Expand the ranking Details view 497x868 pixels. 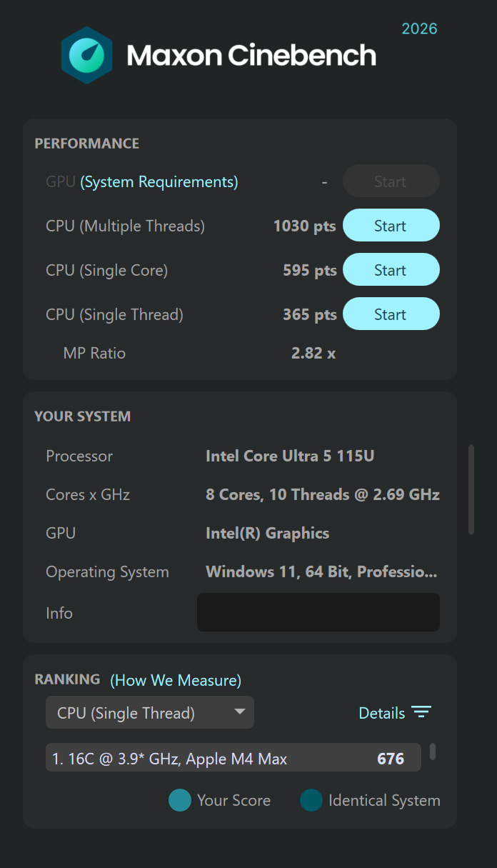[x=381, y=713]
